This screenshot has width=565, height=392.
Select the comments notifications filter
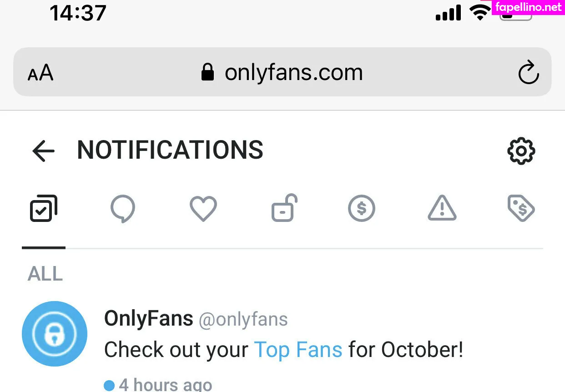coord(123,208)
